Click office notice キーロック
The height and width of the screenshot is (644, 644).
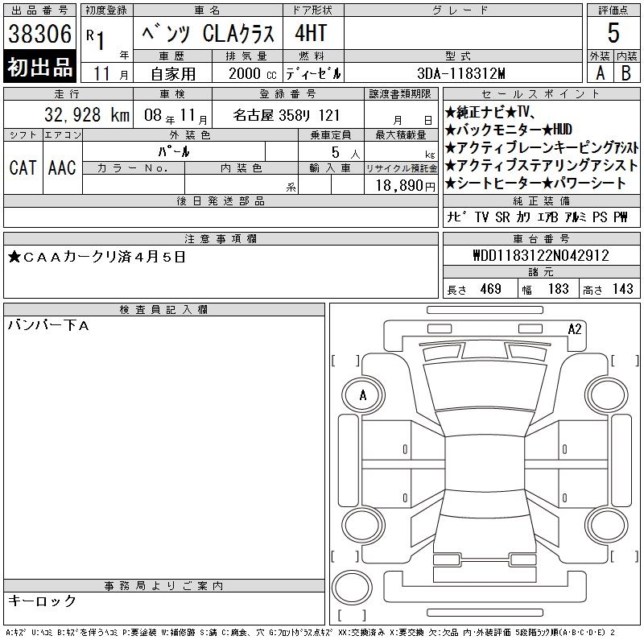(x=42, y=601)
